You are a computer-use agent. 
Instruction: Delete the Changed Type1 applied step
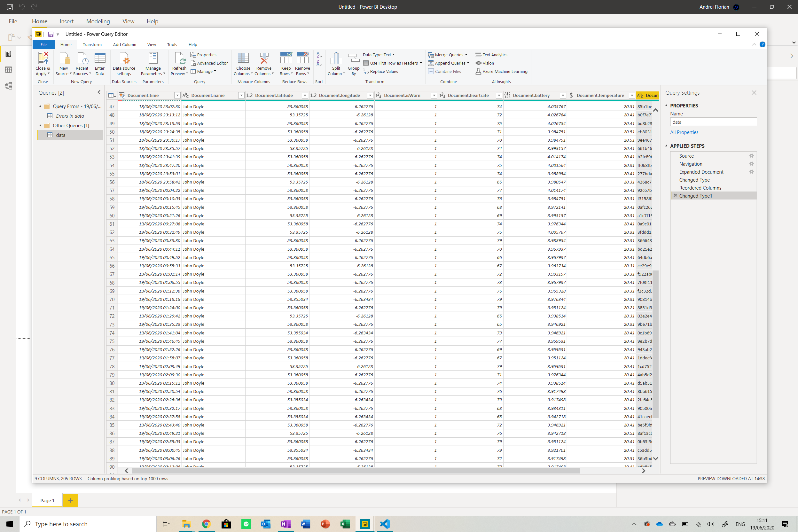pyautogui.click(x=675, y=196)
